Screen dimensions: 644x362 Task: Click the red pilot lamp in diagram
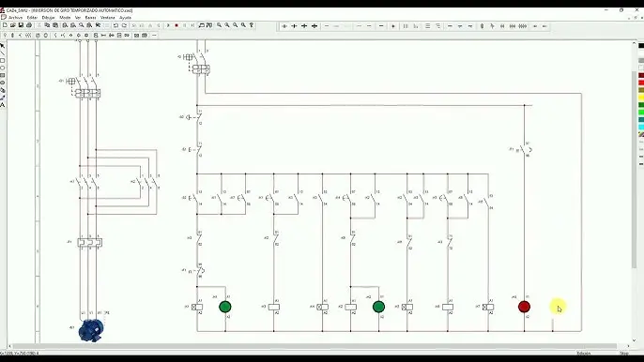pyautogui.click(x=524, y=307)
